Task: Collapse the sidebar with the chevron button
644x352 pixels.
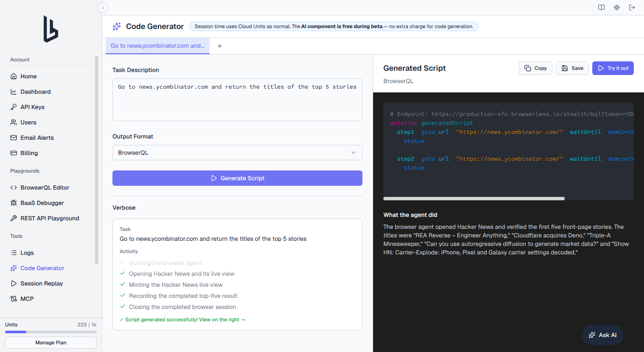Action: point(103,8)
